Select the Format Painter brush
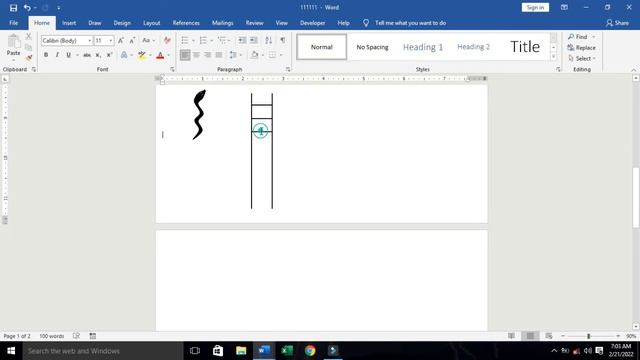The height and width of the screenshot is (360, 640). [x=29, y=58]
